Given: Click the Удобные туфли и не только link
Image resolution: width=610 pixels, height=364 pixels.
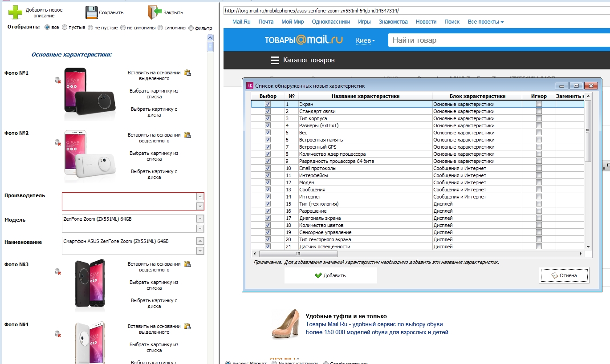Looking at the screenshot, I should [346, 316].
